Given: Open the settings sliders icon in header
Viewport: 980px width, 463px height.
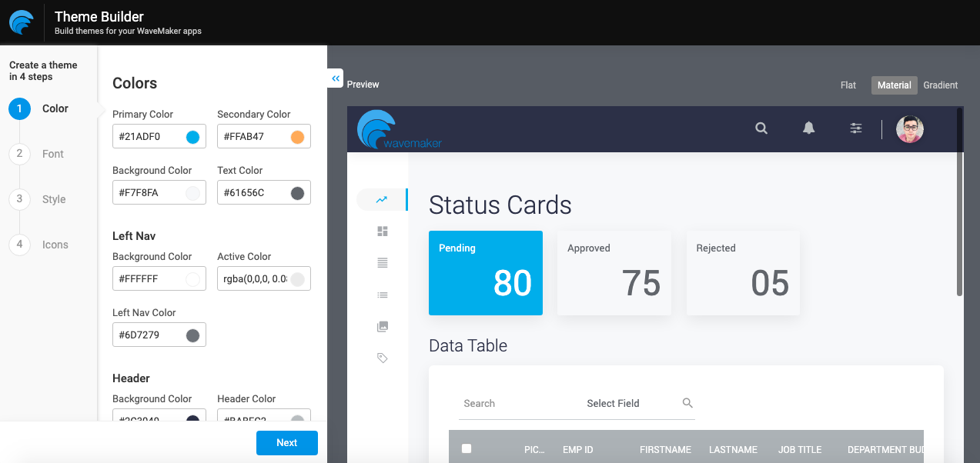Looking at the screenshot, I should coord(855,128).
